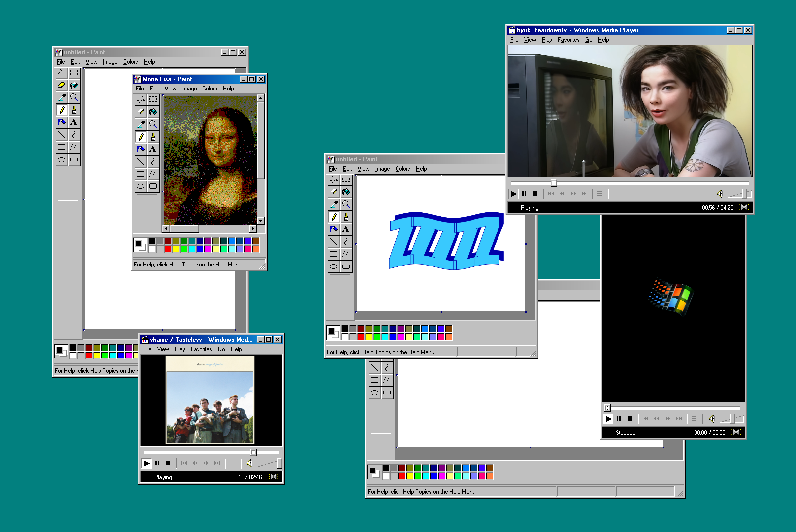This screenshot has width=796, height=532.
Task: Select the Text tool in the wavy-shape Paint window
Action: click(346, 229)
